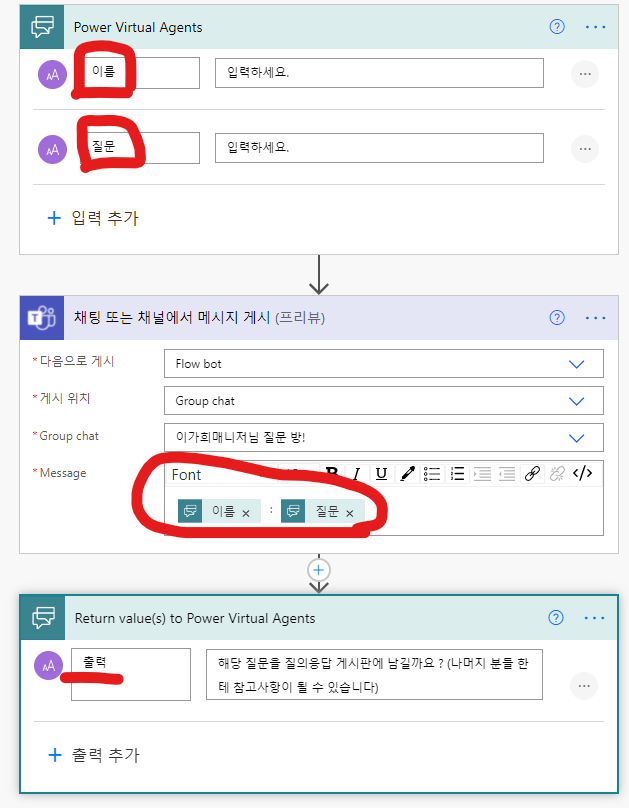Select the 질문 token in Message
629x808 pixels.
(x=323, y=511)
